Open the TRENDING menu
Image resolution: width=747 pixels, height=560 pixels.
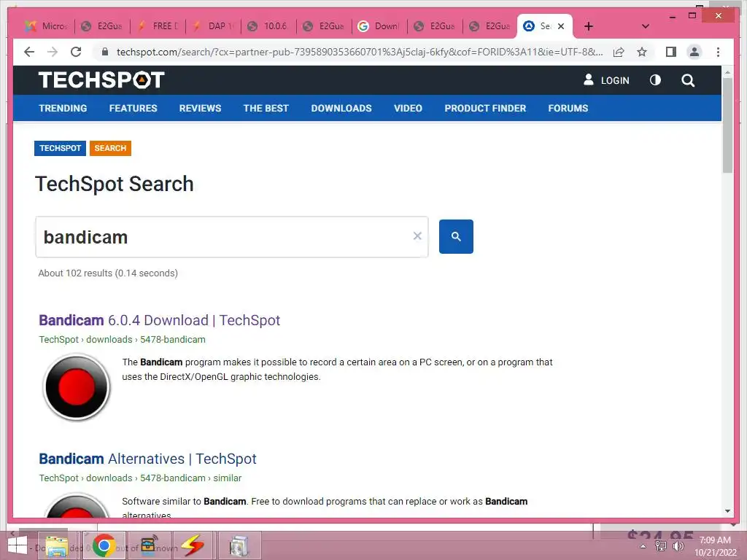click(63, 108)
